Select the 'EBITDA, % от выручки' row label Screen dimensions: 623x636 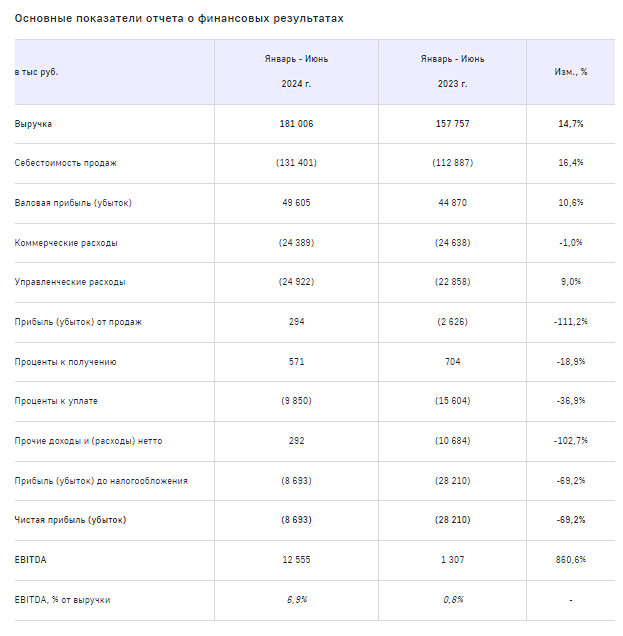tap(62, 599)
